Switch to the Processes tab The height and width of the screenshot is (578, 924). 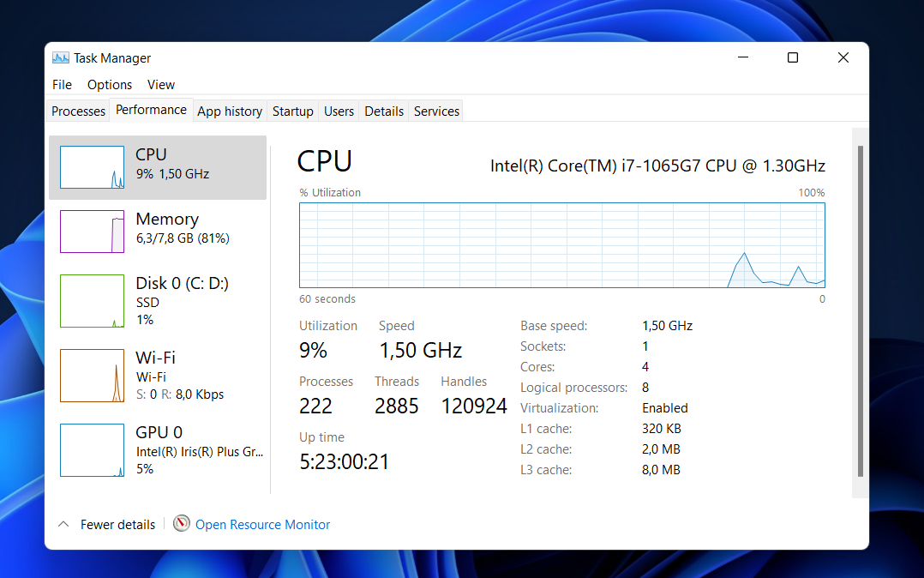[78, 111]
